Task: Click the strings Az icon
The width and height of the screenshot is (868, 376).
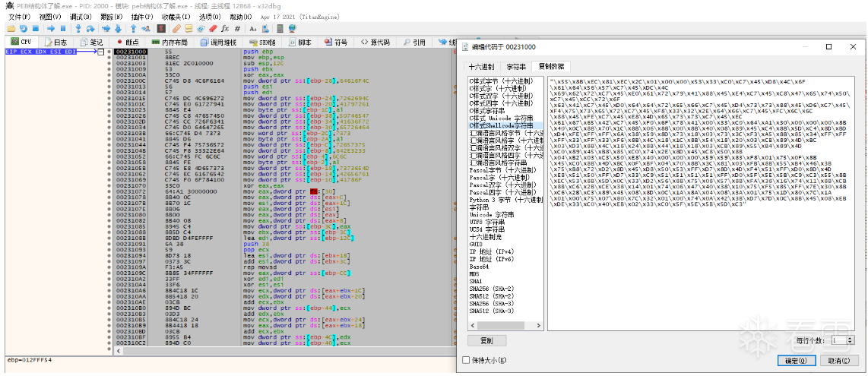Action: [253, 28]
